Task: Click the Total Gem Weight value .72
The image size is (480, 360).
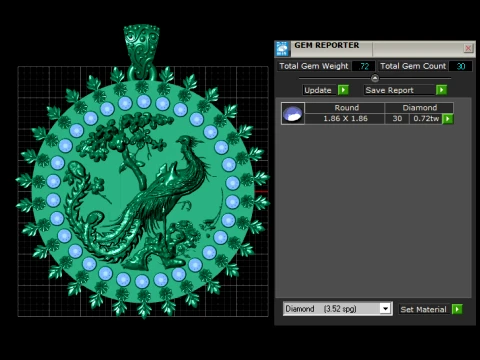Action: click(x=364, y=66)
